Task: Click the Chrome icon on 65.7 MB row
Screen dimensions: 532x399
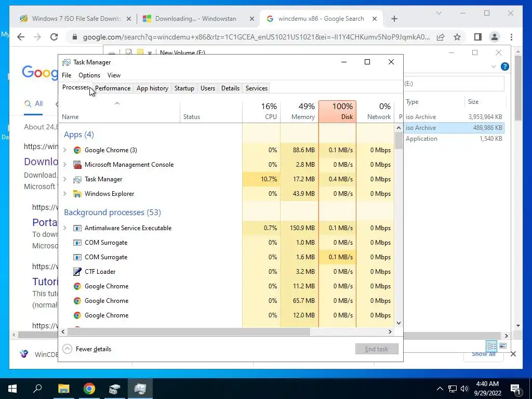Action: pyautogui.click(x=77, y=301)
